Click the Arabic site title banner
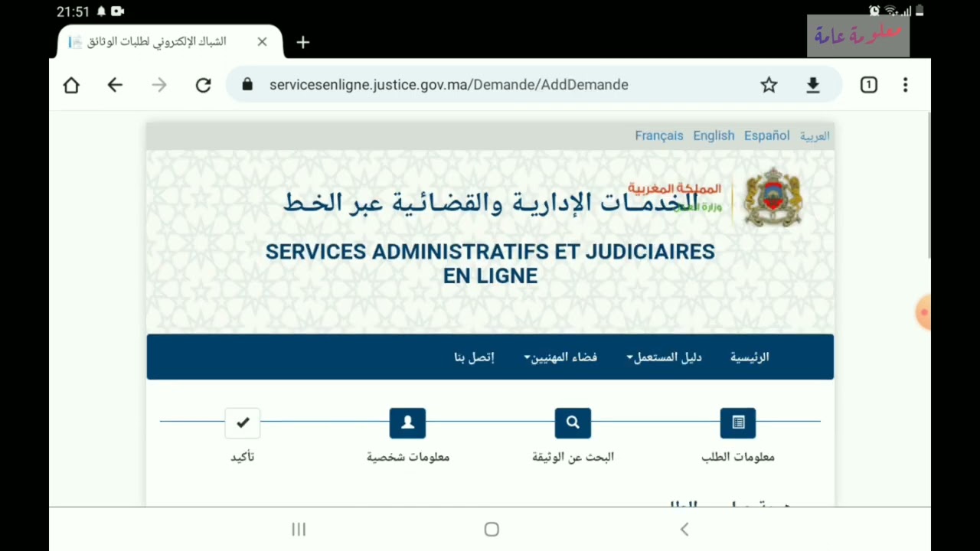Screen dimensions: 980x551 coord(490,202)
